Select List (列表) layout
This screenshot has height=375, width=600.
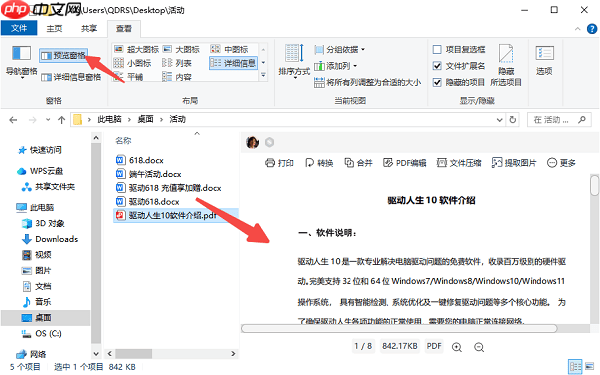177,63
